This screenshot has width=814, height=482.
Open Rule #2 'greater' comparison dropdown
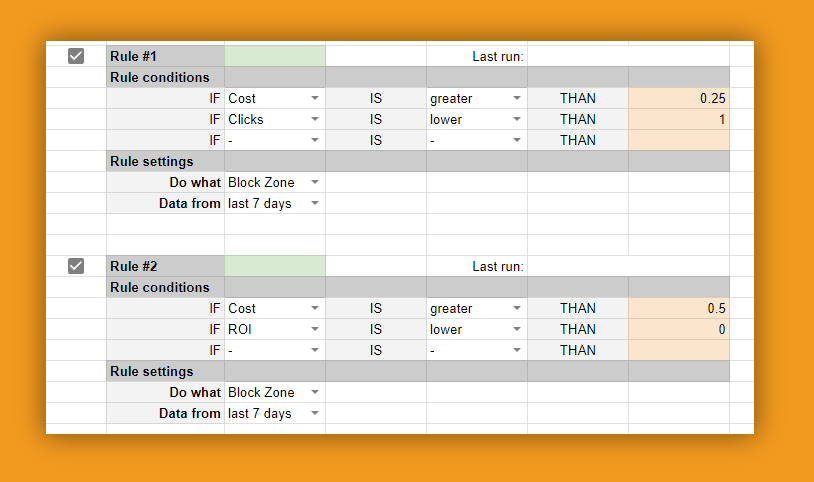[517, 308]
